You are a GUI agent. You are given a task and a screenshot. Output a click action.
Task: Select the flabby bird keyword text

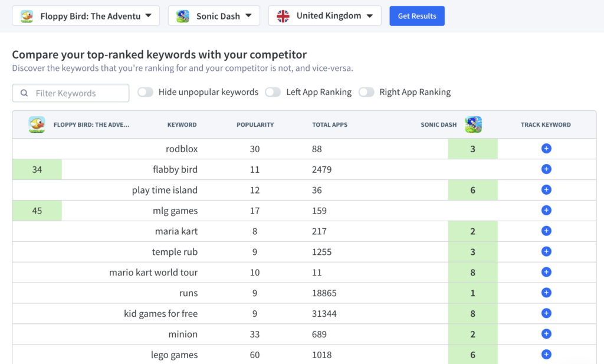175,169
